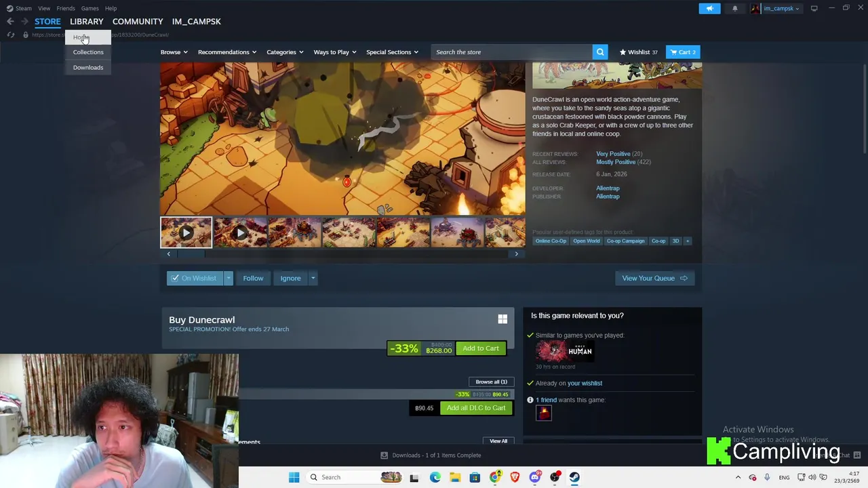Open the LIBRARY tab
The image size is (868, 488).
87,22
